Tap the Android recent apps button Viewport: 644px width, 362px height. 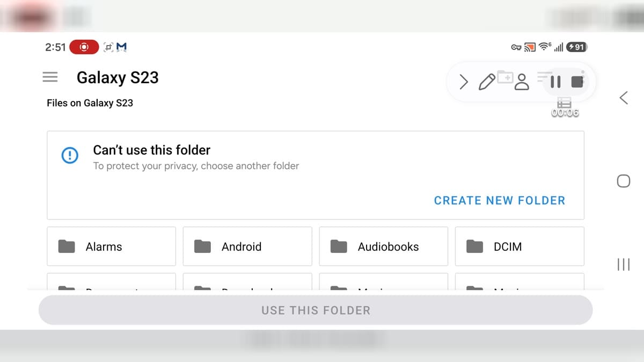tap(623, 264)
